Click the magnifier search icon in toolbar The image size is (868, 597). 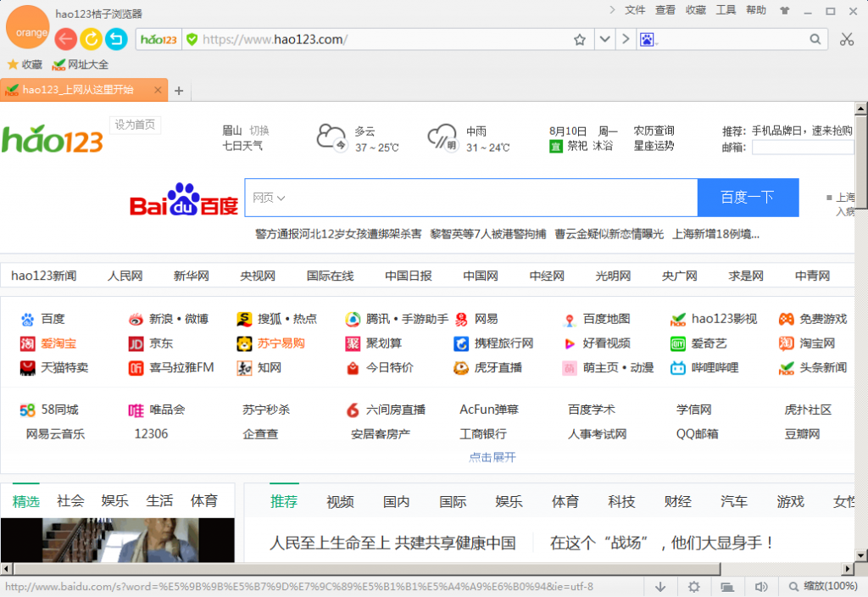tap(815, 39)
